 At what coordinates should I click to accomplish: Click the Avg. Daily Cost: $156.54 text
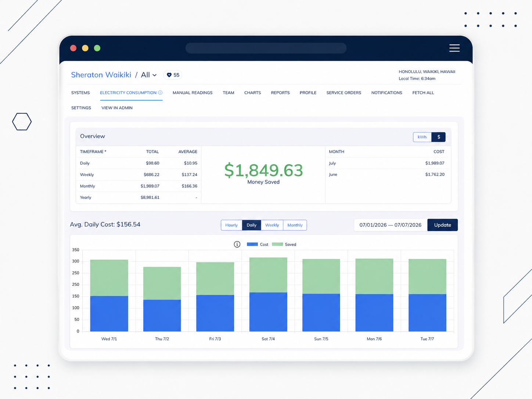[x=105, y=224]
